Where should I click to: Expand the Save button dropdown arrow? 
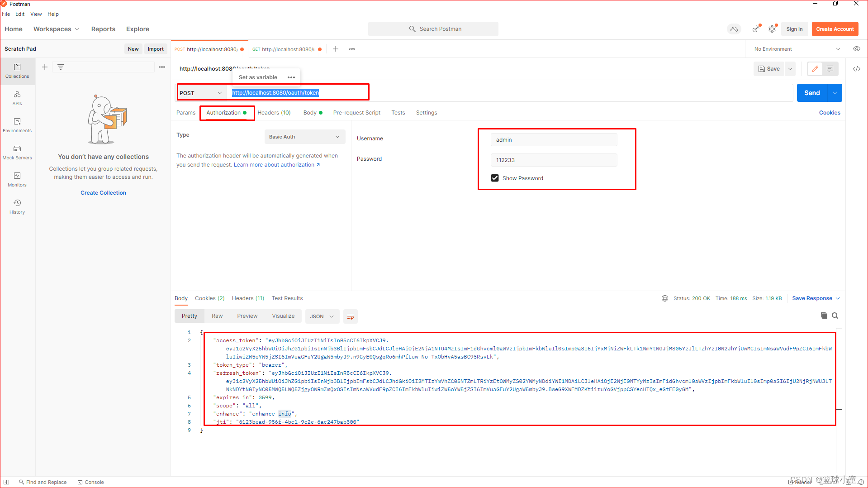(790, 69)
